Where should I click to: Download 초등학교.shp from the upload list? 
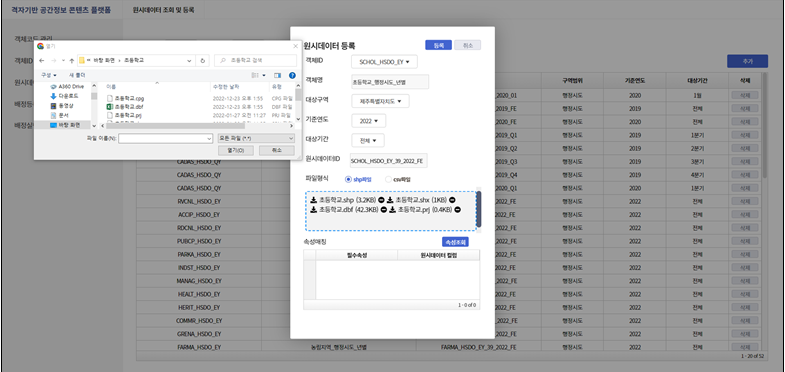coord(313,200)
